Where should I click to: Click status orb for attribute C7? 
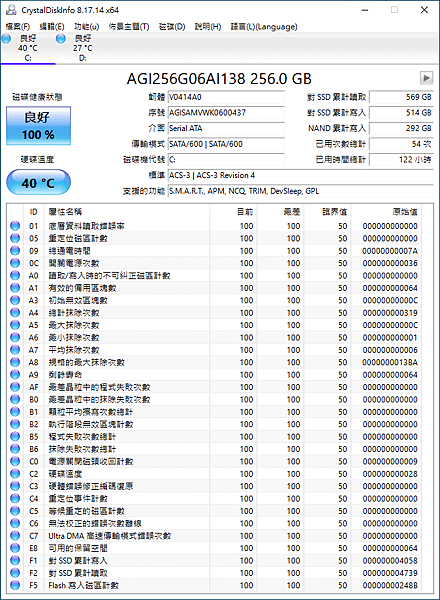pos(15,536)
